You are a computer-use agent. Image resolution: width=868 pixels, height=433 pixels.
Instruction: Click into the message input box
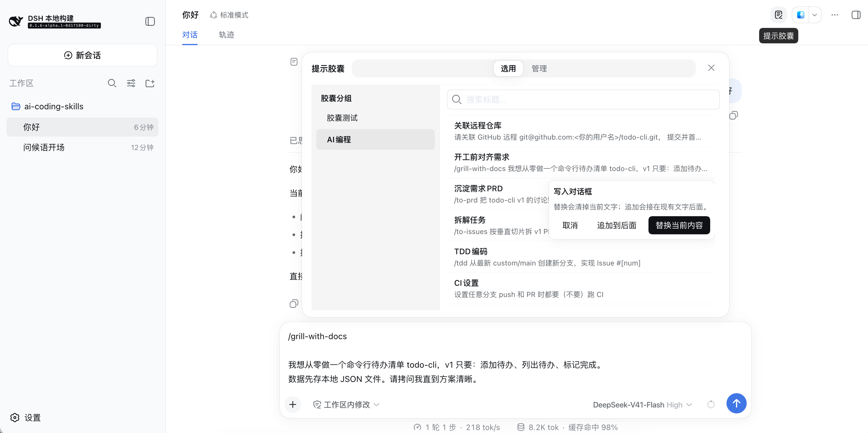[515, 358]
